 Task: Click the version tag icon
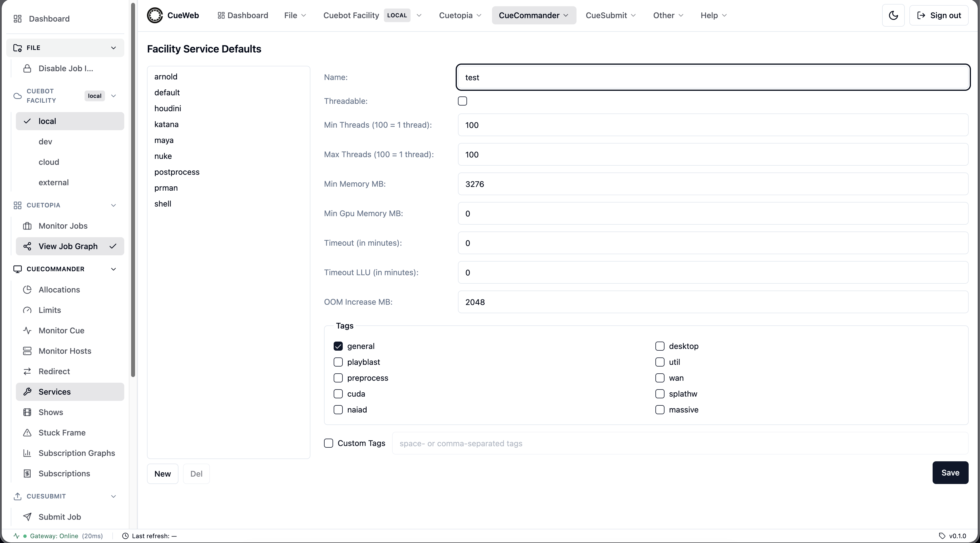pos(942,536)
